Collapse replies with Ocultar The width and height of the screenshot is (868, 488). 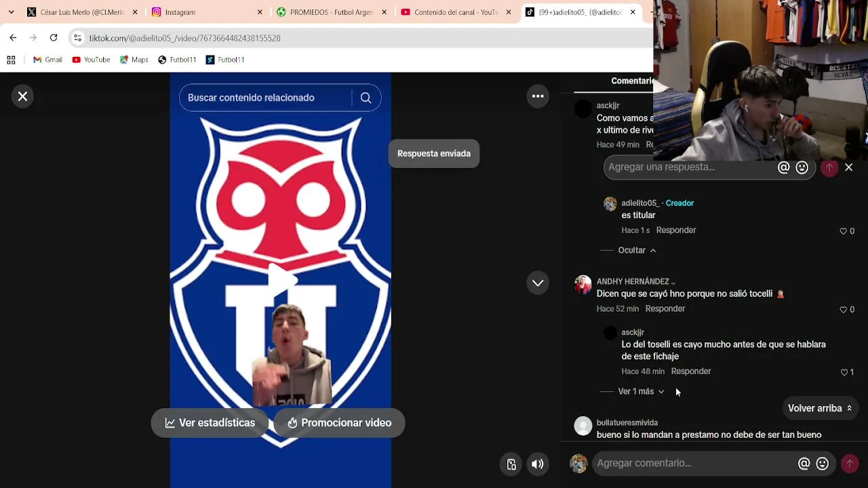pyautogui.click(x=637, y=250)
